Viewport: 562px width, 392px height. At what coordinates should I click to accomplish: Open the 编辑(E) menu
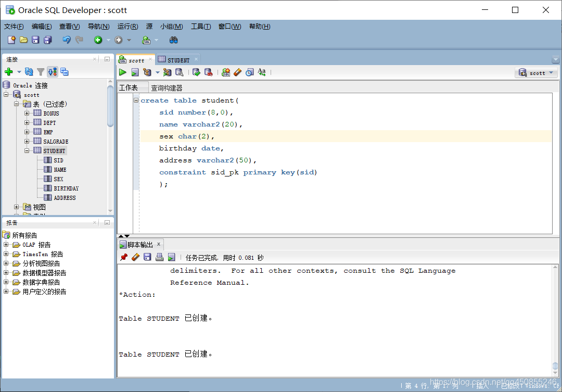click(x=42, y=27)
